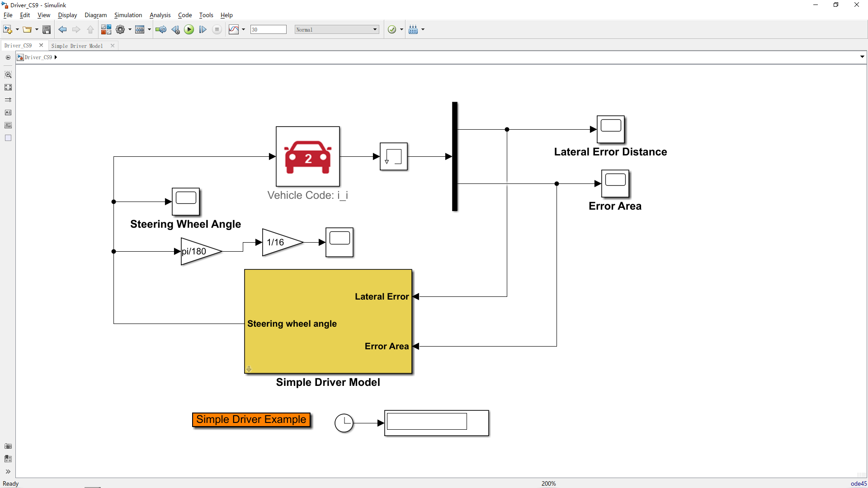Image resolution: width=868 pixels, height=488 pixels.
Task: Open the yellow Simple Driver Model subsystem
Action: [x=328, y=321]
